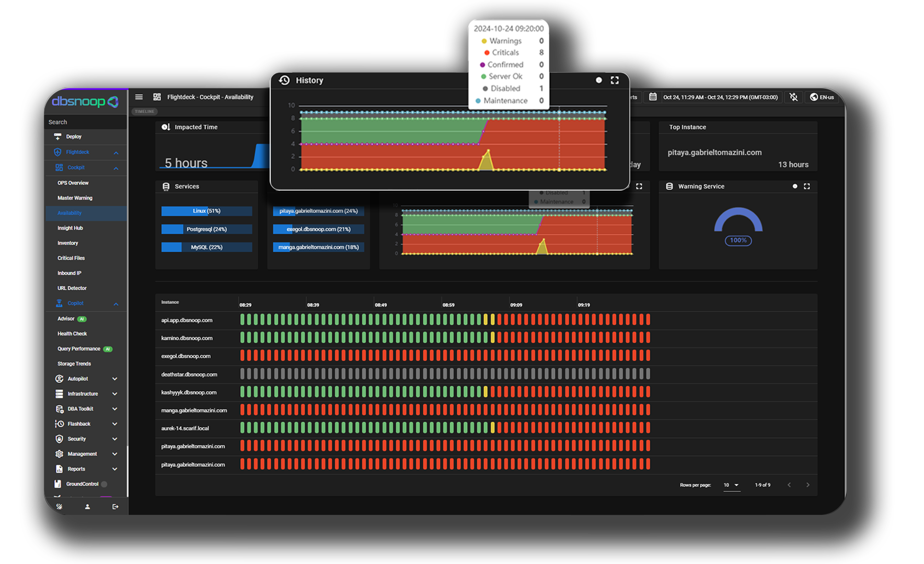Expand the Flashback section chevron
The image size is (924, 564).
coord(114,424)
